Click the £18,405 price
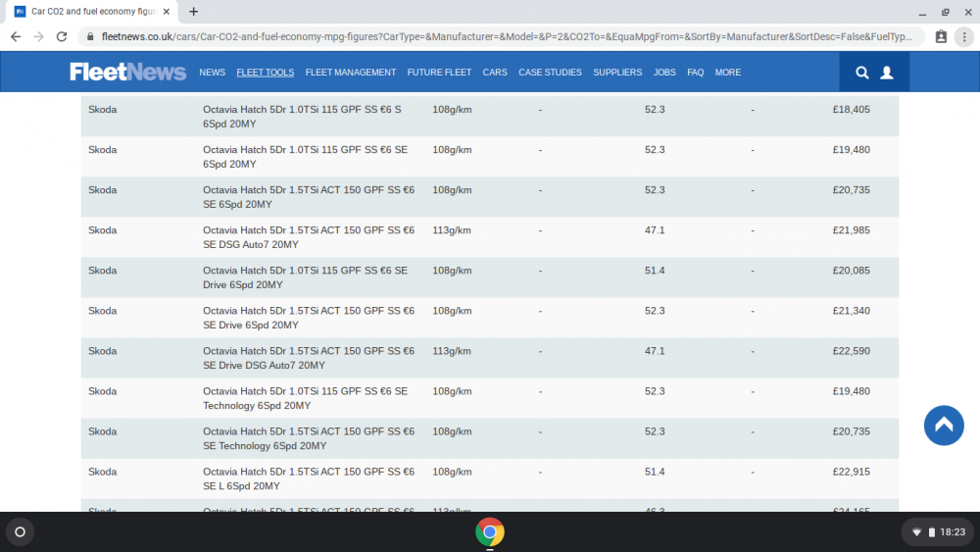Viewport: 980px width, 552px height. pyautogui.click(x=852, y=110)
